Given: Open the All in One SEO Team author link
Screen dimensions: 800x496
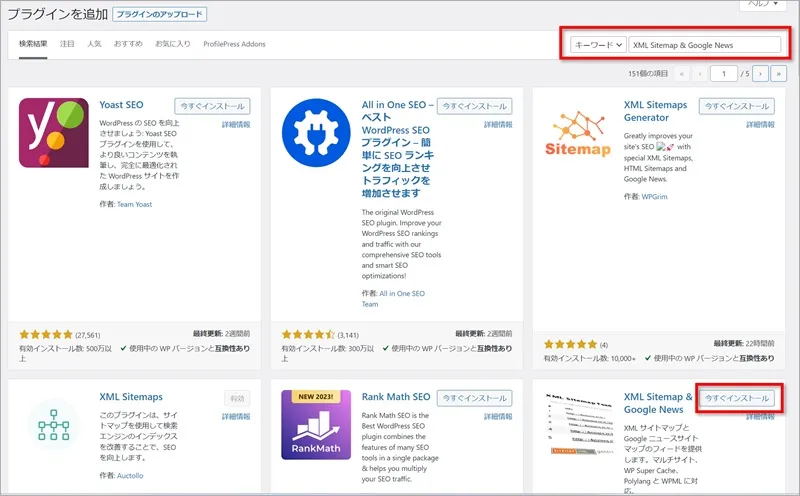Looking at the screenshot, I should pyautogui.click(x=393, y=299).
